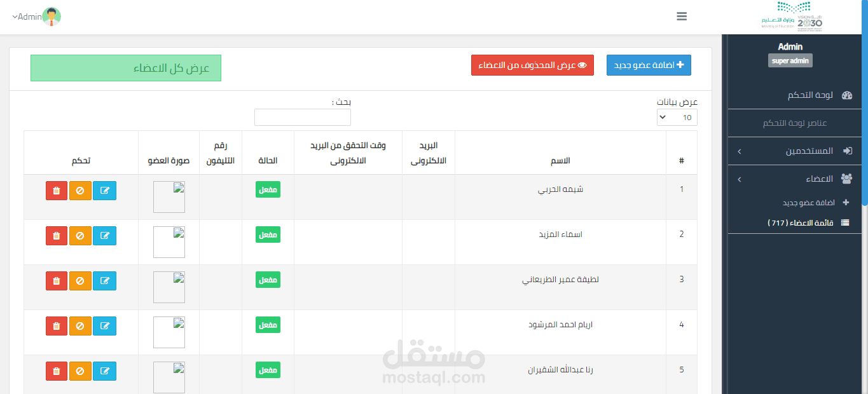868x394 pixels.
Task: Open عرض بيانات rows count dropdown
Action: tap(677, 118)
